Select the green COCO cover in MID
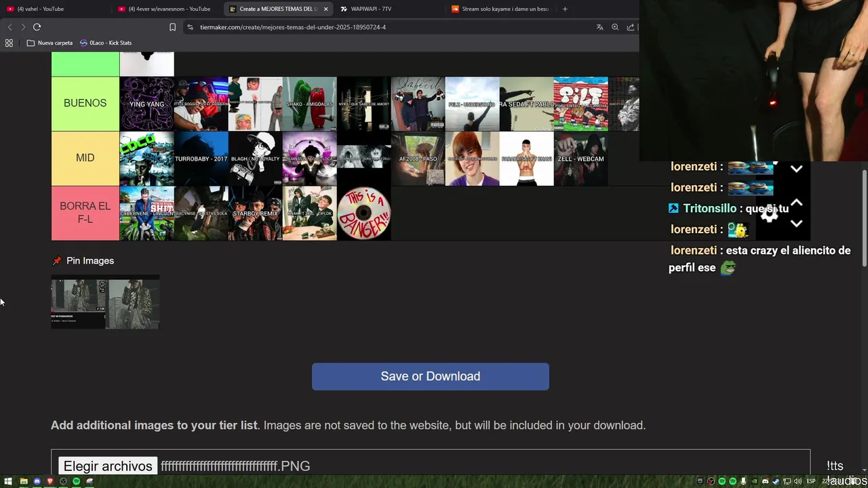This screenshot has width=868, height=488. (x=146, y=159)
